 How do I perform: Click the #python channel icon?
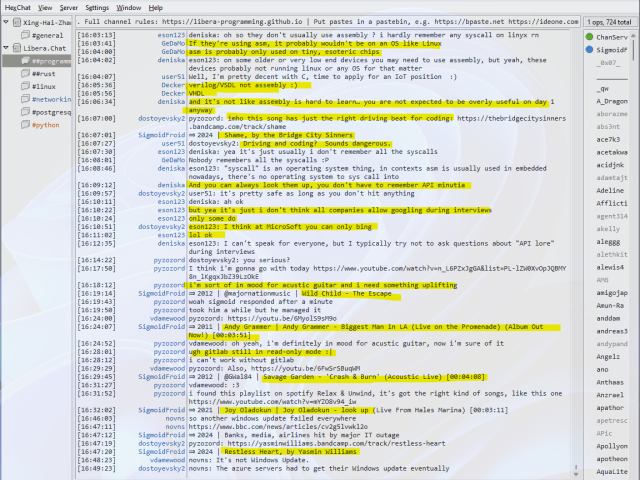coord(25,125)
